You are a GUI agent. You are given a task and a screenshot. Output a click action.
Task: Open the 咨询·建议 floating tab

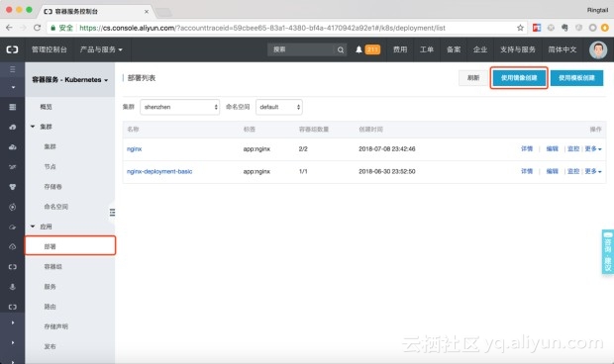coord(608,251)
